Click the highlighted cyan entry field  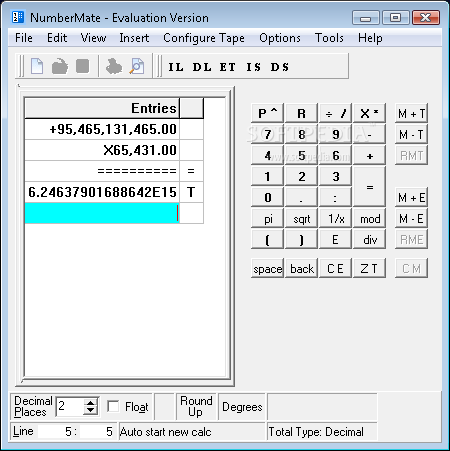point(102,213)
